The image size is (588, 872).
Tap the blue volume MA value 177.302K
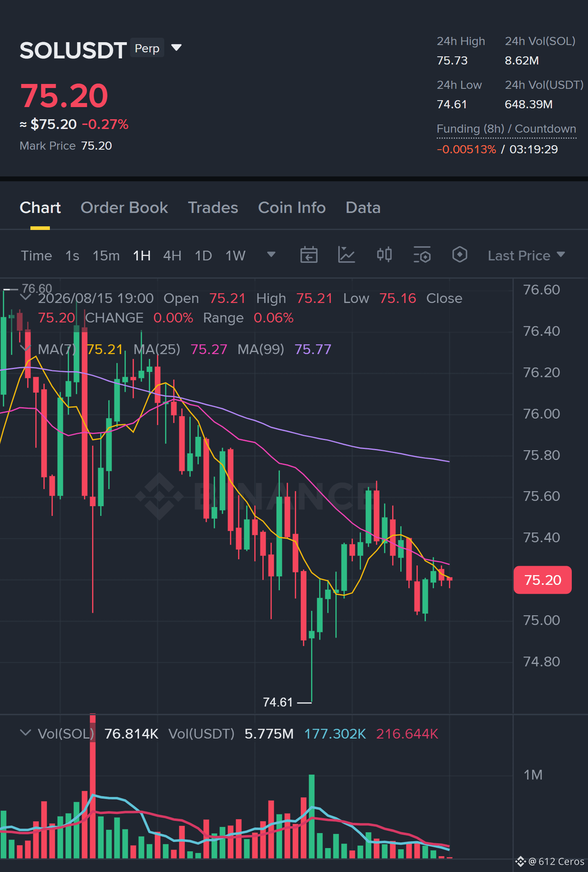point(335,734)
